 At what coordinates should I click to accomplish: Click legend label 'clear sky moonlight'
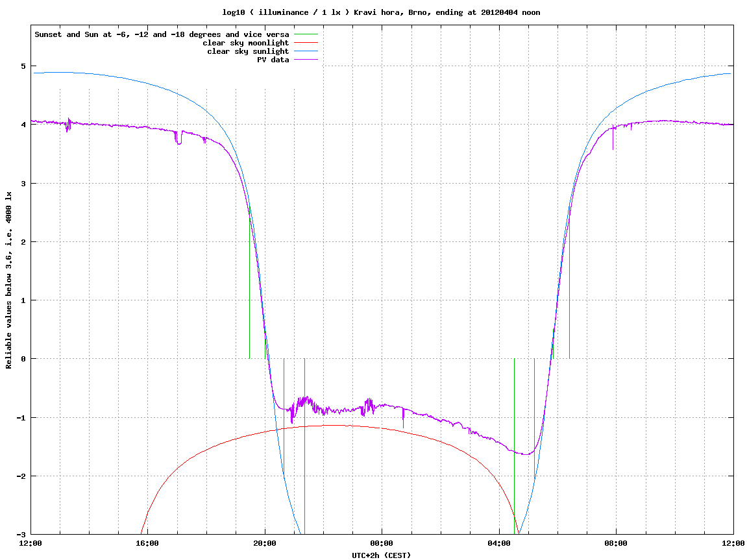(x=246, y=43)
